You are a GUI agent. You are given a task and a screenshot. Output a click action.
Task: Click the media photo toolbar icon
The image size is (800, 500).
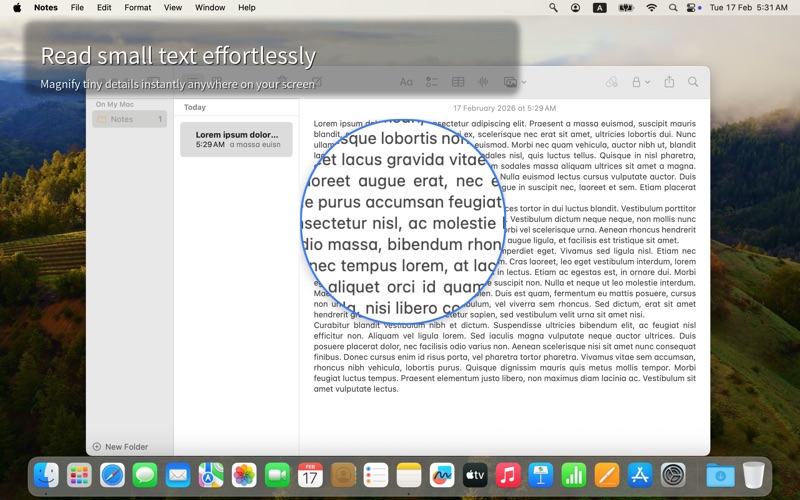(510, 82)
